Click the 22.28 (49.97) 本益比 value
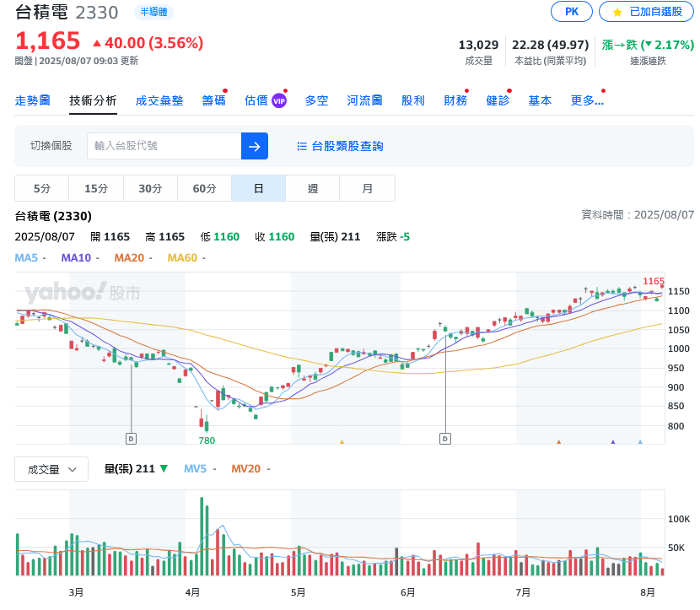Screen dimensions: 700x610 (550, 45)
